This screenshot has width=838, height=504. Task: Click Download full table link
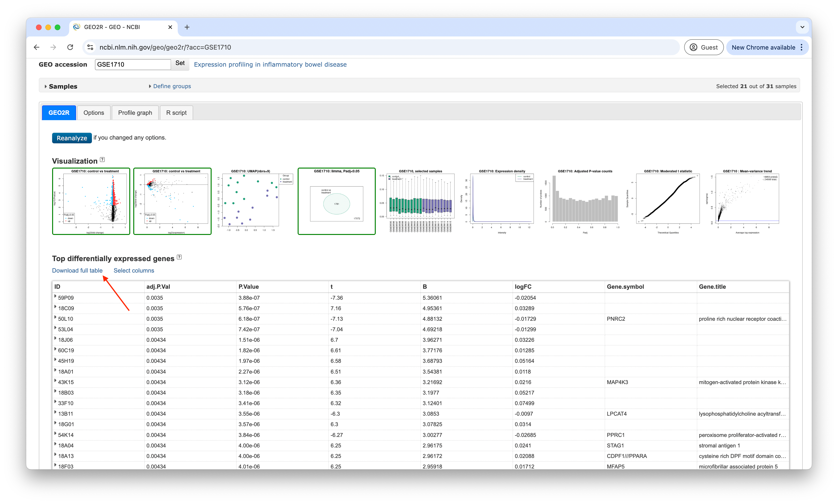[x=77, y=270]
